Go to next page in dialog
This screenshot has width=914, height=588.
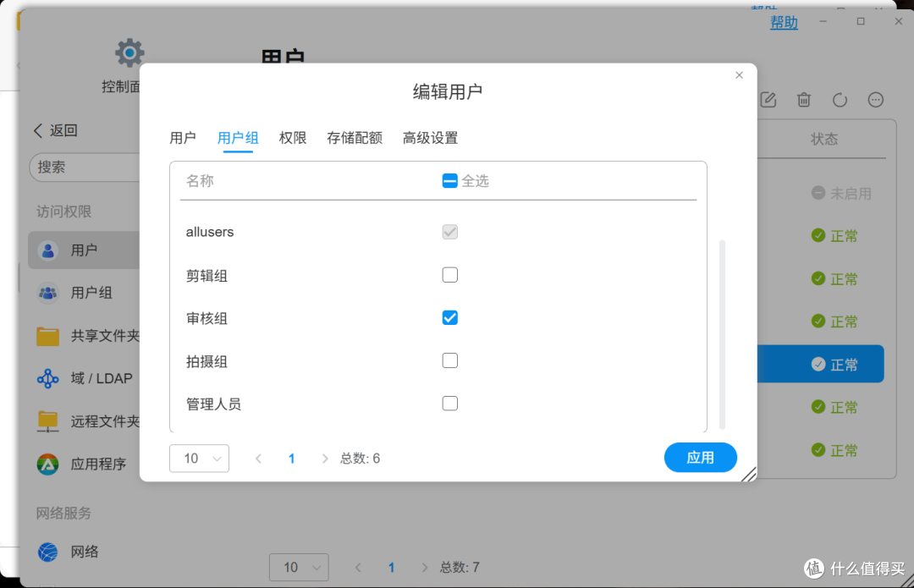(325, 459)
